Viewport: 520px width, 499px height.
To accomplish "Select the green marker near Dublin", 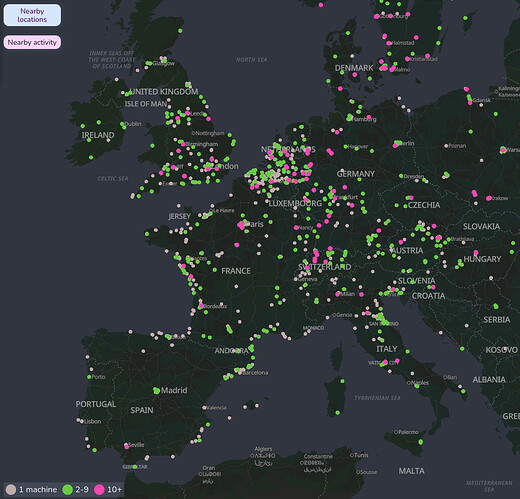I will click(123, 124).
